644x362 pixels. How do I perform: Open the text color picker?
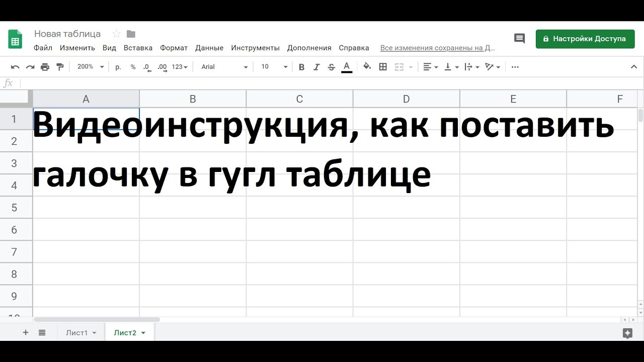pyautogui.click(x=346, y=67)
